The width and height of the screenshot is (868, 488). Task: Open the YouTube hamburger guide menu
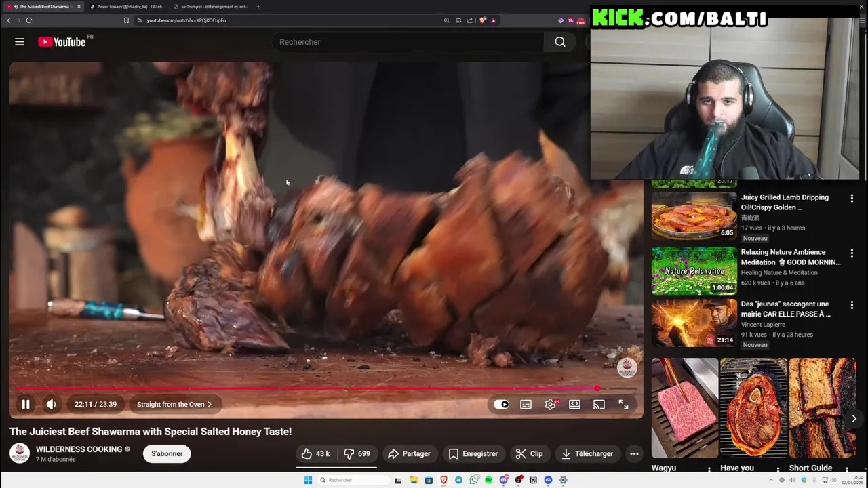coord(20,42)
